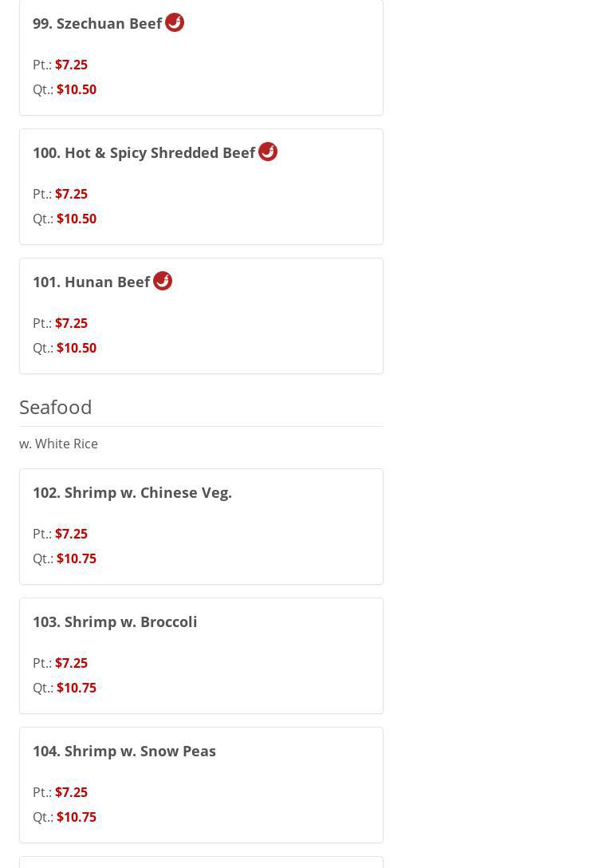Image resolution: width=614 pixels, height=868 pixels.
Task: Pick Szechuan Beef quart price $10.50
Action: click(x=77, y=89)
